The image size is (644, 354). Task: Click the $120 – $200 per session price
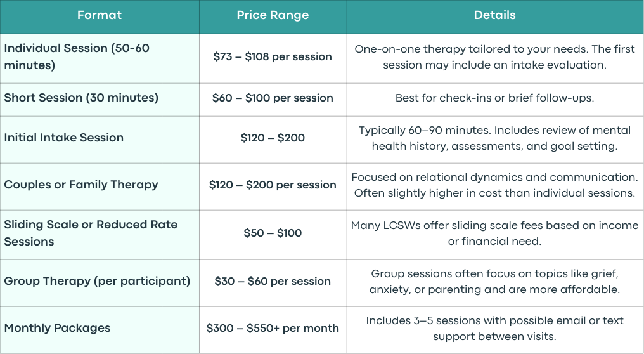pos(273,185)
